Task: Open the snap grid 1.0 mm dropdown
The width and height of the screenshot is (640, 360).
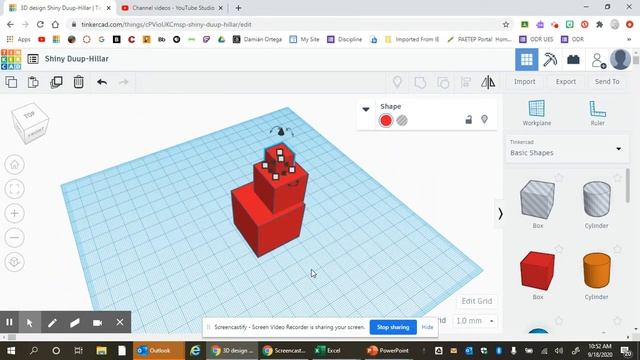Action: (x=475, y=321)
